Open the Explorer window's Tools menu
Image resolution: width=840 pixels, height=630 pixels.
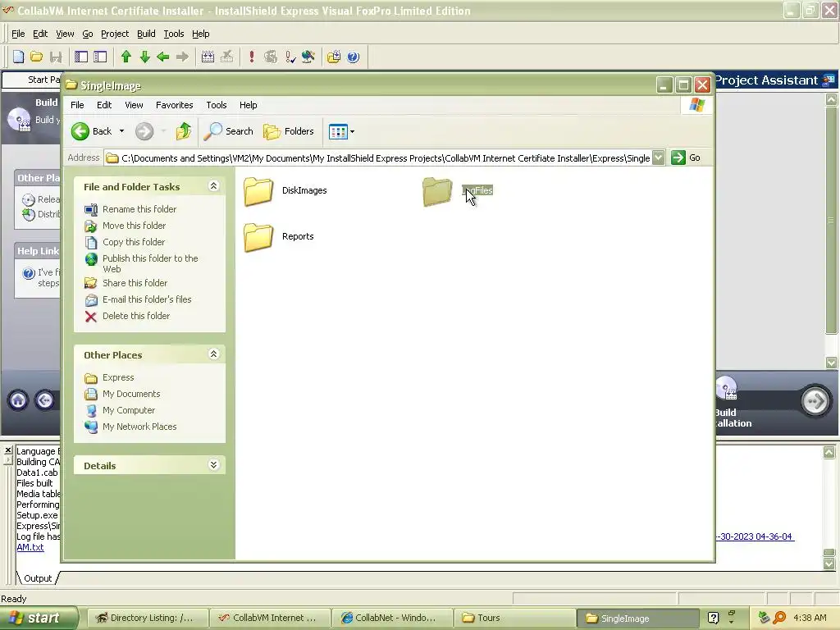point(217,105)
